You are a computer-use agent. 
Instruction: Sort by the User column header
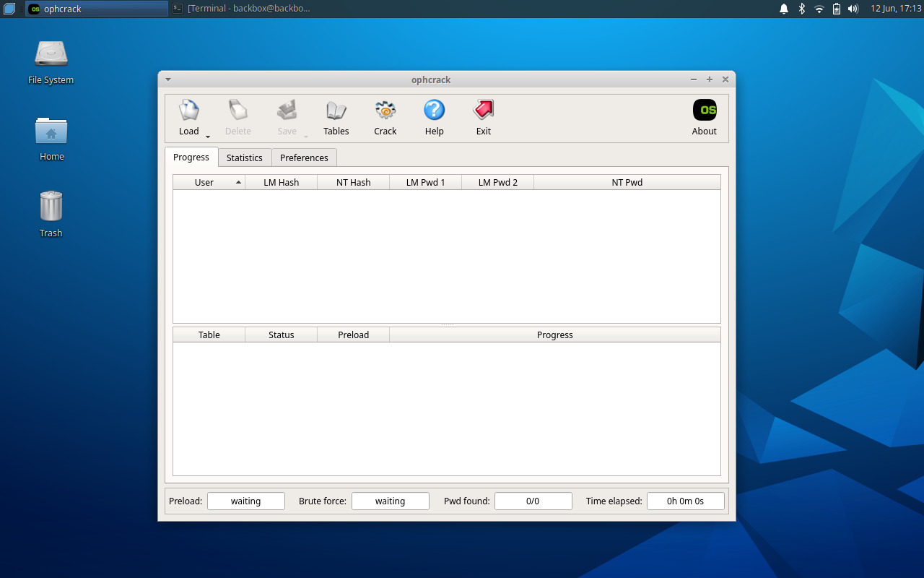[204, 183]
